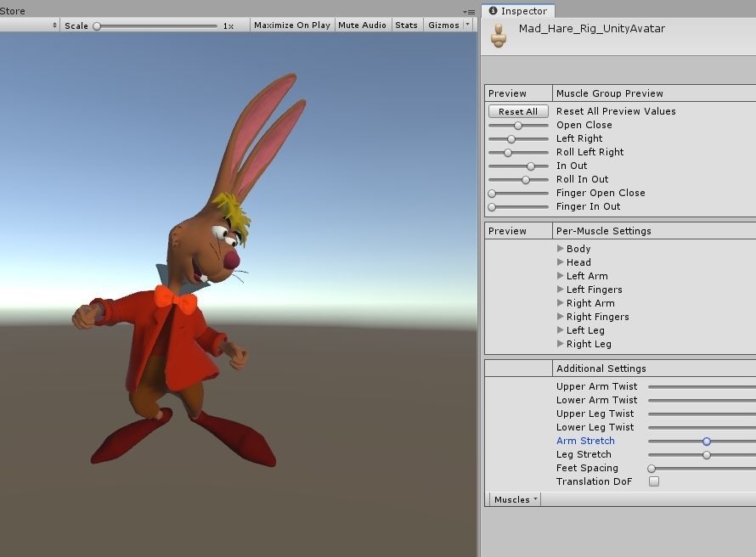Click the In Out slider handle

pyautogui.click(x=531, y=166)
